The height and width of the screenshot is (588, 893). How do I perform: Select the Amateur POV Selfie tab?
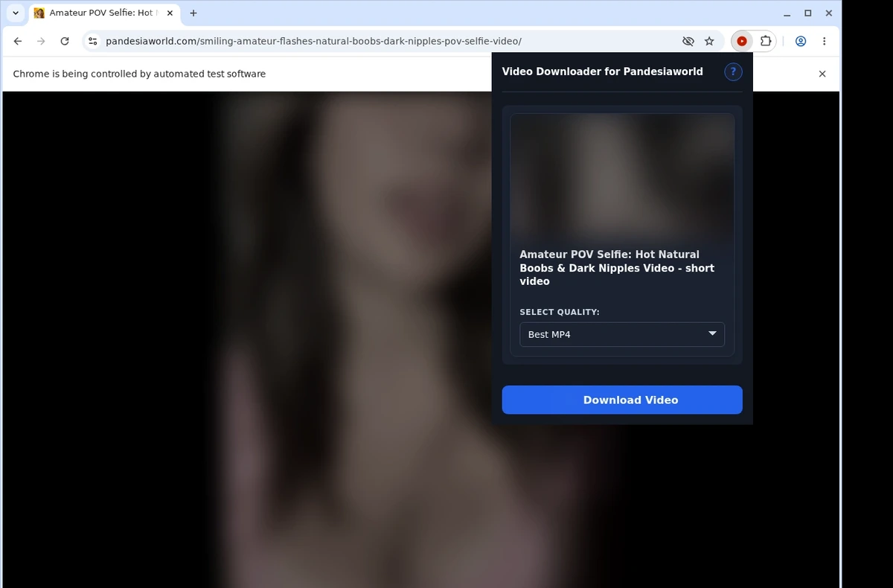coord(104,13)
